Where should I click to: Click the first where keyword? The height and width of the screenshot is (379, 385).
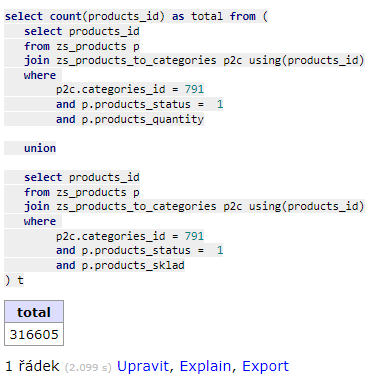(40, 75)
